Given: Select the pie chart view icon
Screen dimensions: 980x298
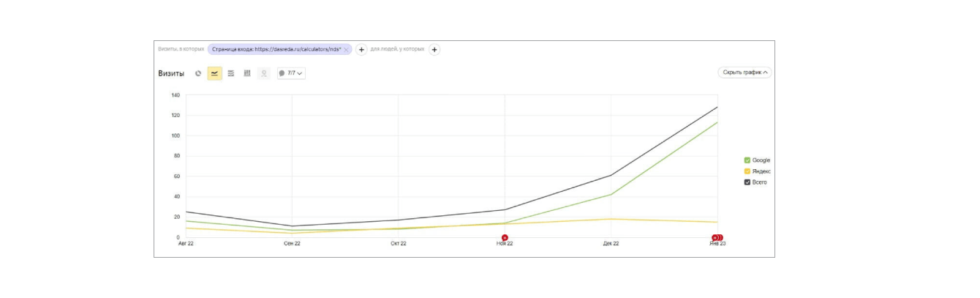Looking at the screenshot, I should pyautogui.click(x=198, y=73).
